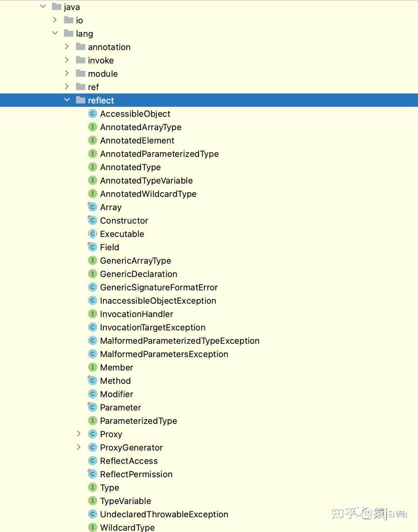Select InvocationTargetException in the tree

pyautogui.click(x=152, y=327)
